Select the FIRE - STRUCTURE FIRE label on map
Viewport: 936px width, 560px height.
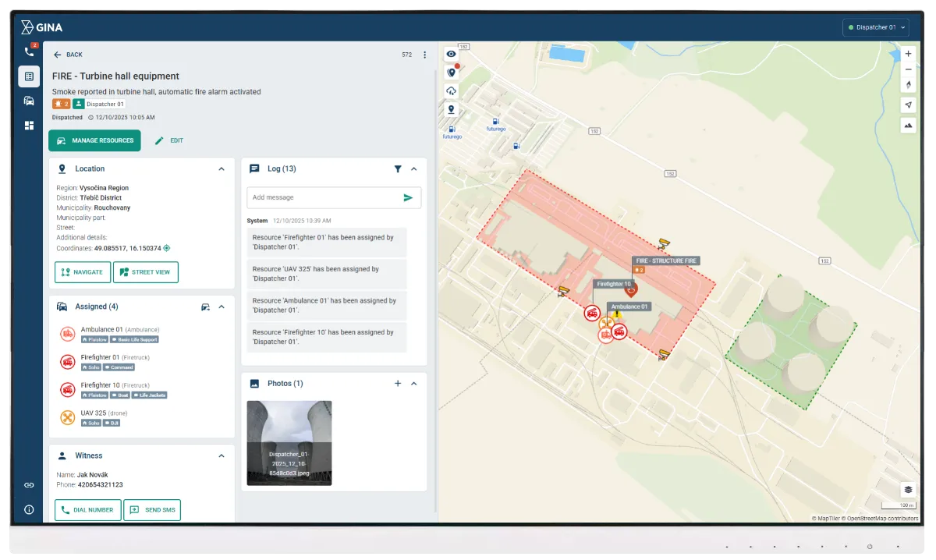666,261
